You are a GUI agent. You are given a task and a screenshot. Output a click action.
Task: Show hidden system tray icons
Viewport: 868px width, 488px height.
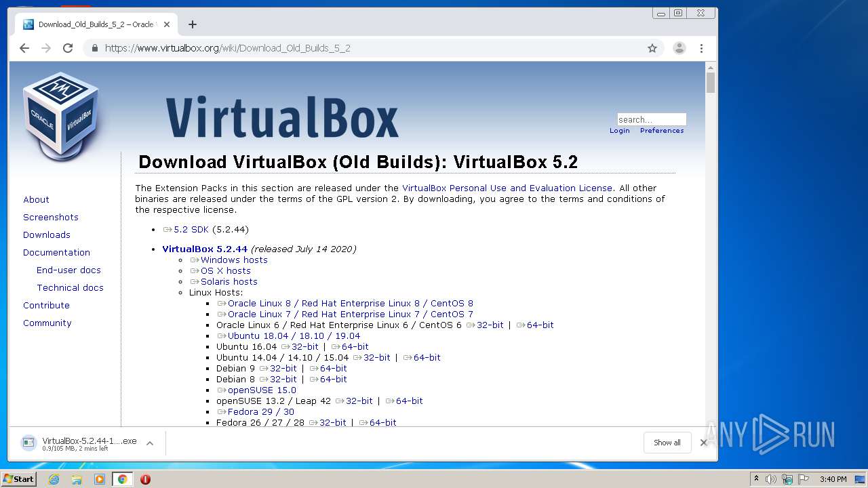pyautogui.click(x=756, y=479)
